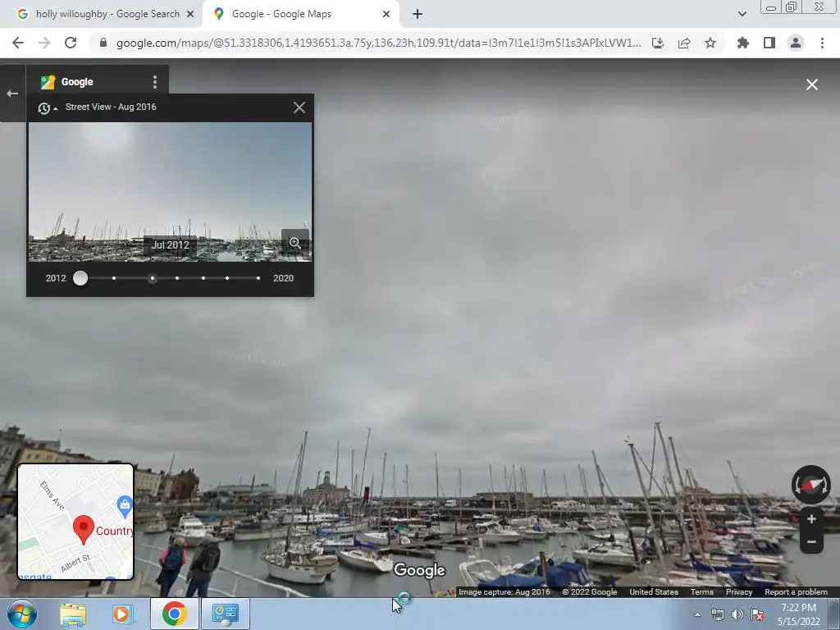Image resolution: width=840 pixels, height=630 pixels.
Task: Select the second timeline date marker
Action: pos(114,278)
